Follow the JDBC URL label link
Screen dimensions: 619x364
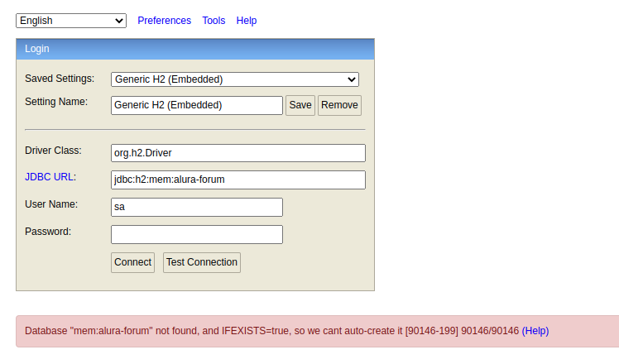(49, 177)
